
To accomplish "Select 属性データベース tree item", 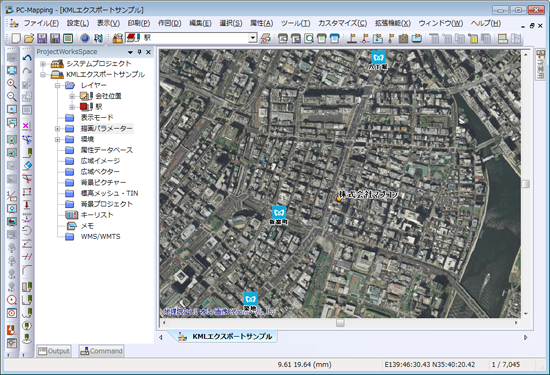I will pos(107,150).
